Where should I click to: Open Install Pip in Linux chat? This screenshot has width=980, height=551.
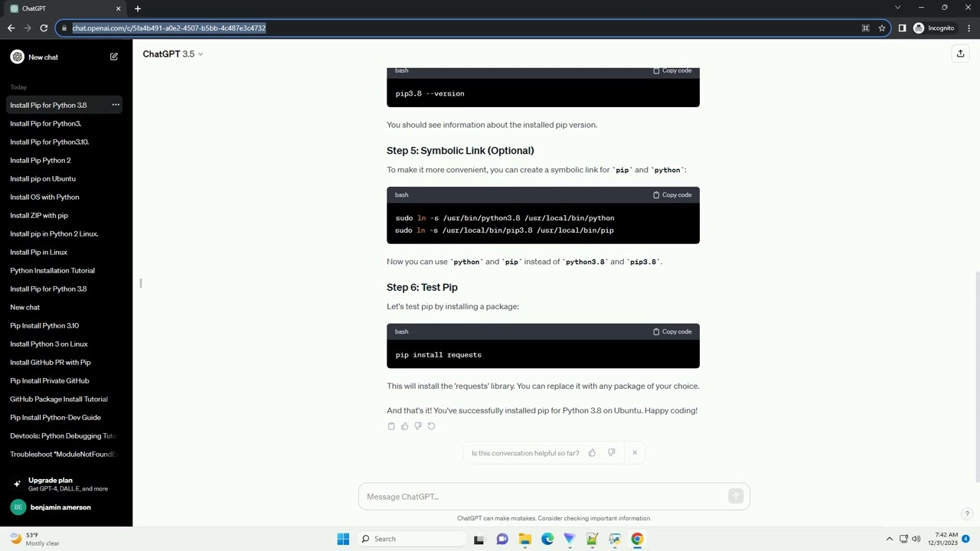(66, 252)
